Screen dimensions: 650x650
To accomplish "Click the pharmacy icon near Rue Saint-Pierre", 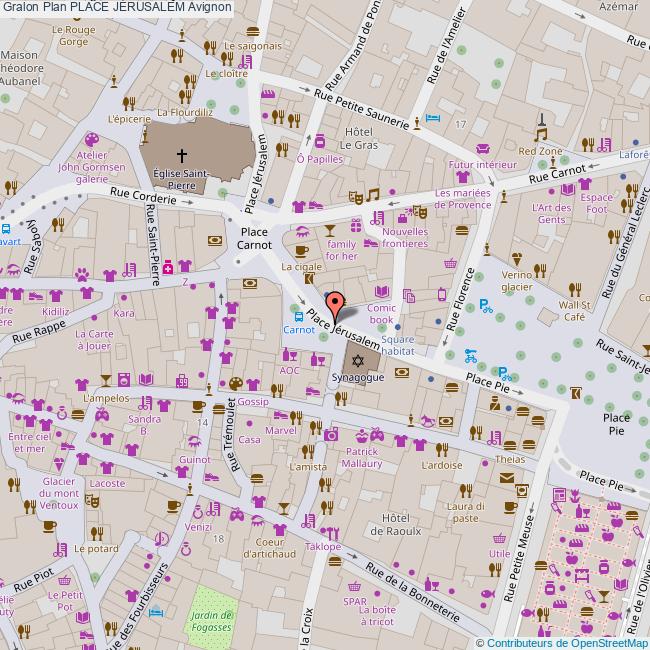I will coord(168,267).
